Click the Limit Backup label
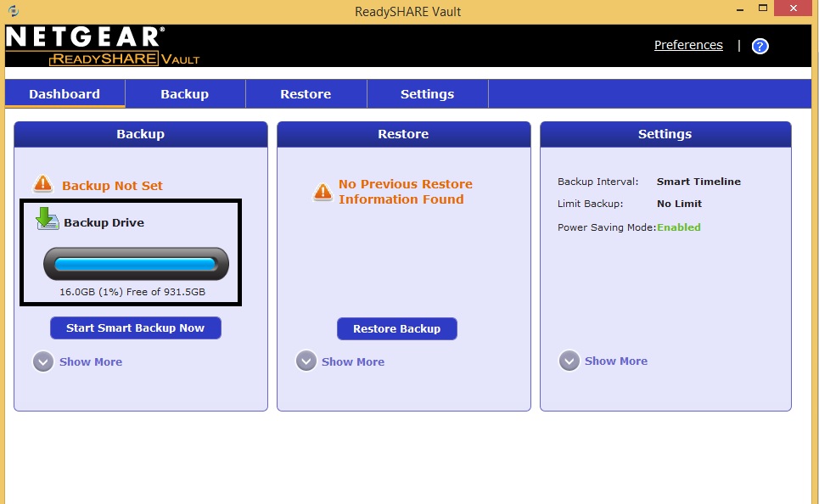 click(x=590, y=204)
